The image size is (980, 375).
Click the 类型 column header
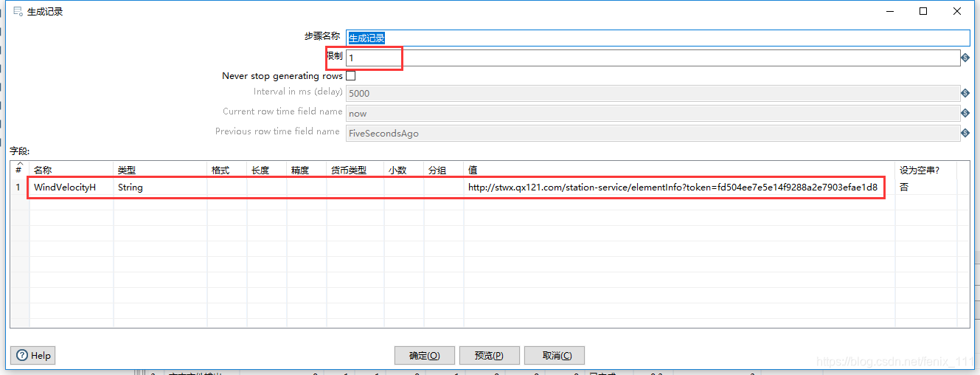click(160, 170)
